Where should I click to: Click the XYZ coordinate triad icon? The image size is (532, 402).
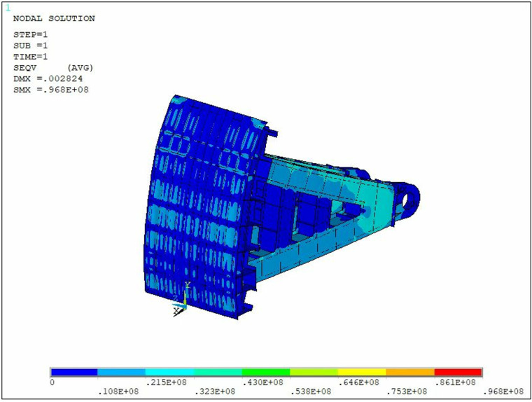coord(181,300)
